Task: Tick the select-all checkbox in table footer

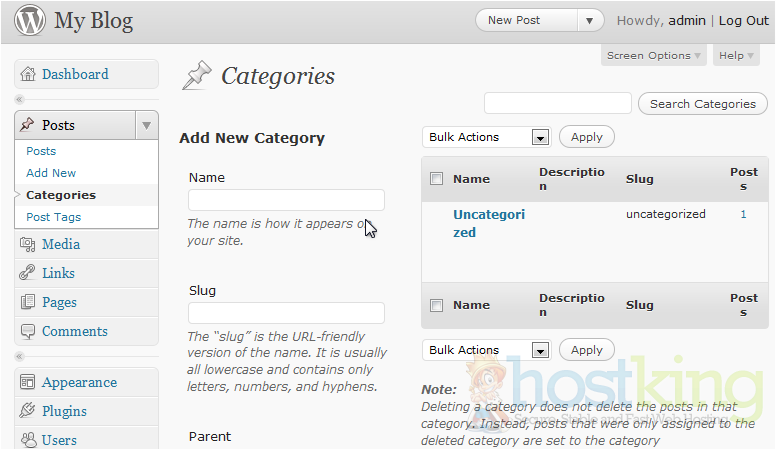Action: 436,305
